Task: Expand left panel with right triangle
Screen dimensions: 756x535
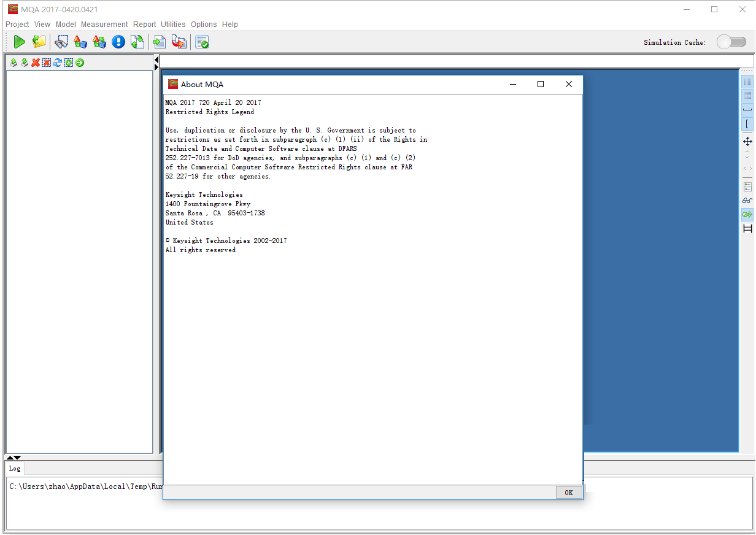Action: (x=156, y=66)
